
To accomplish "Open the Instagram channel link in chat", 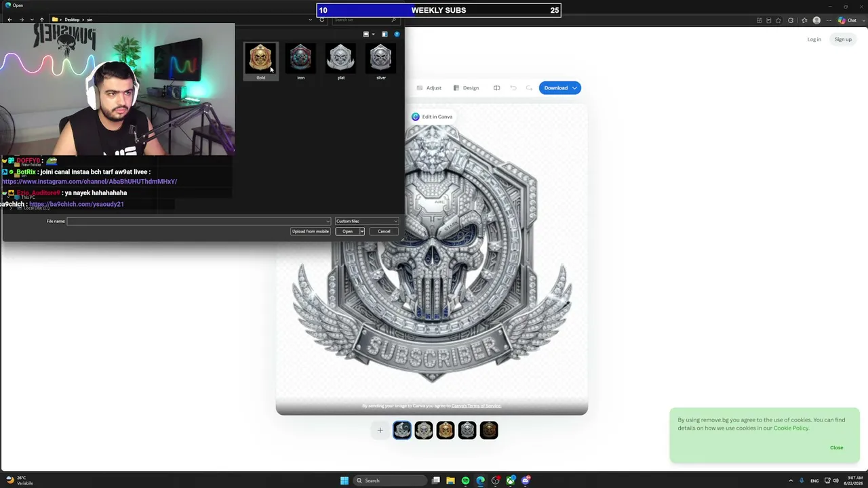I will [x=90, y=182].
